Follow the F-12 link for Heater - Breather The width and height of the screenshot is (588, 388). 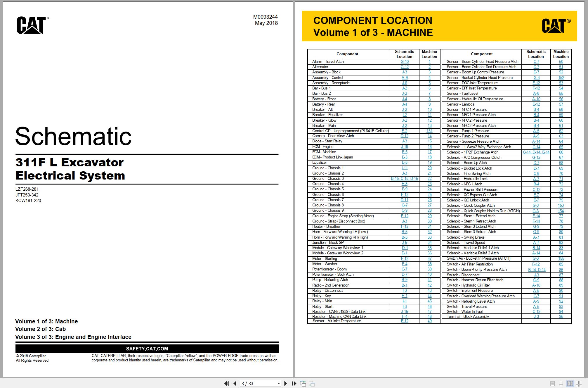coord(405,227)
